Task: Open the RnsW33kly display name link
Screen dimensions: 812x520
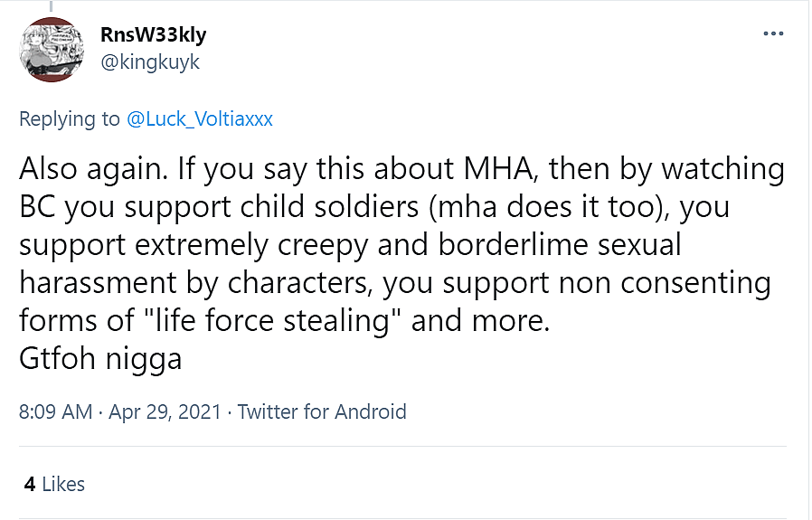Action: 154,35
